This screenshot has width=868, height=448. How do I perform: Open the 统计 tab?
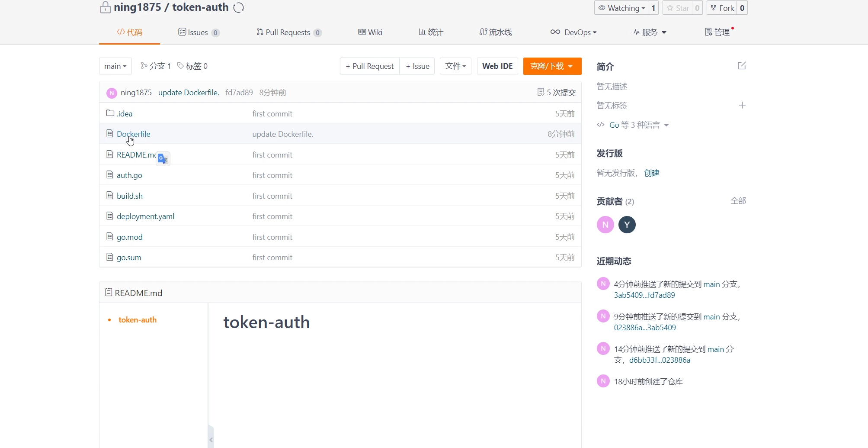431,32
